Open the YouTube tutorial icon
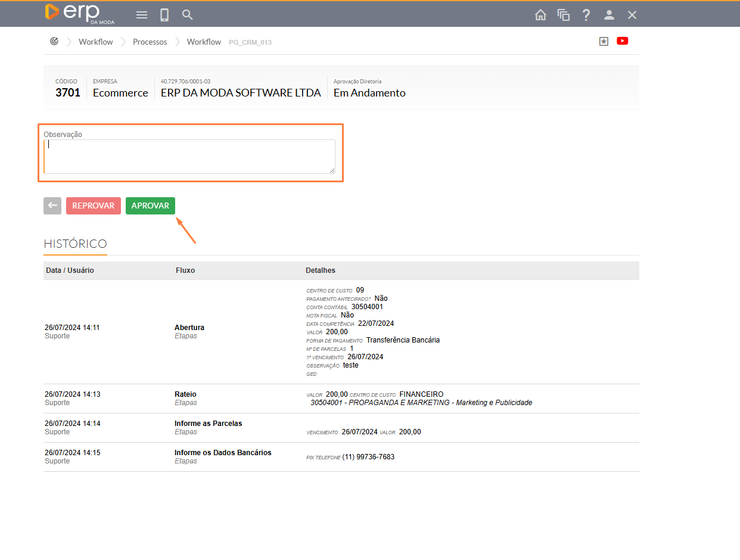This screenshot has height=560, width=740. tap(623, 41)
